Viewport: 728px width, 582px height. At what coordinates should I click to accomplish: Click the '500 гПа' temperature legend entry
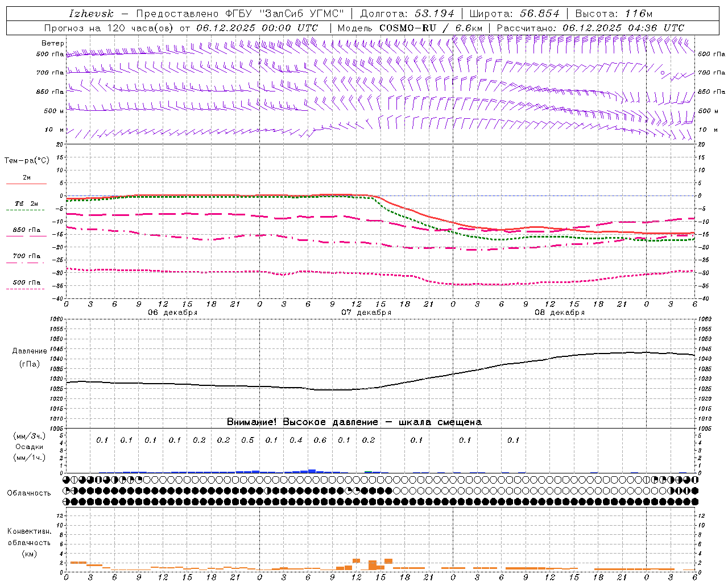27,282
